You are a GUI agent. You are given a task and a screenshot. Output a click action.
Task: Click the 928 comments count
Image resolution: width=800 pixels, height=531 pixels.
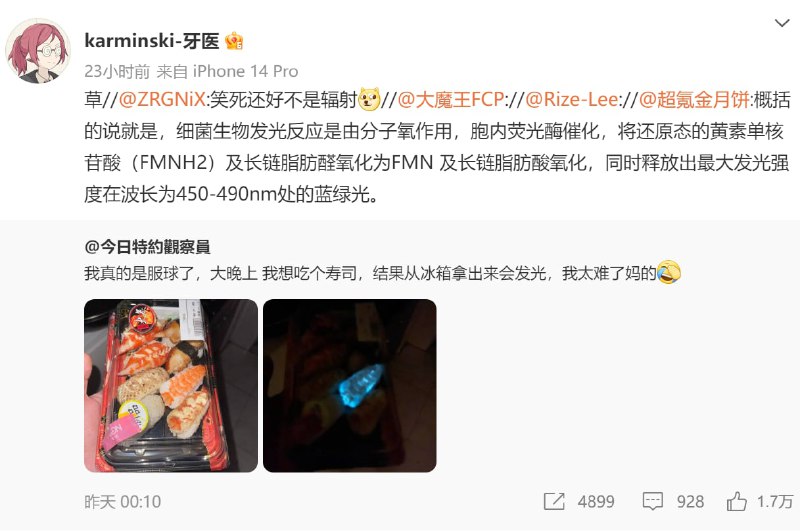pyautogui.click(x=690, y=502)
